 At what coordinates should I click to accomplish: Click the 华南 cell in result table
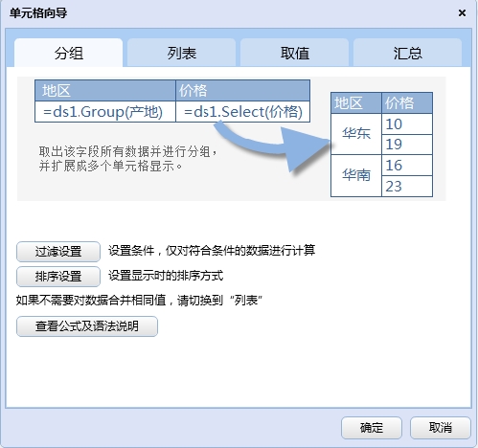(356, 175)
